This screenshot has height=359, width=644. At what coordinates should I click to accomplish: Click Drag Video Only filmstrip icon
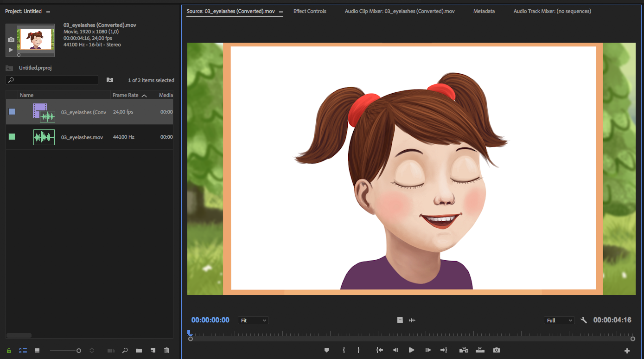tap(400, 320)
